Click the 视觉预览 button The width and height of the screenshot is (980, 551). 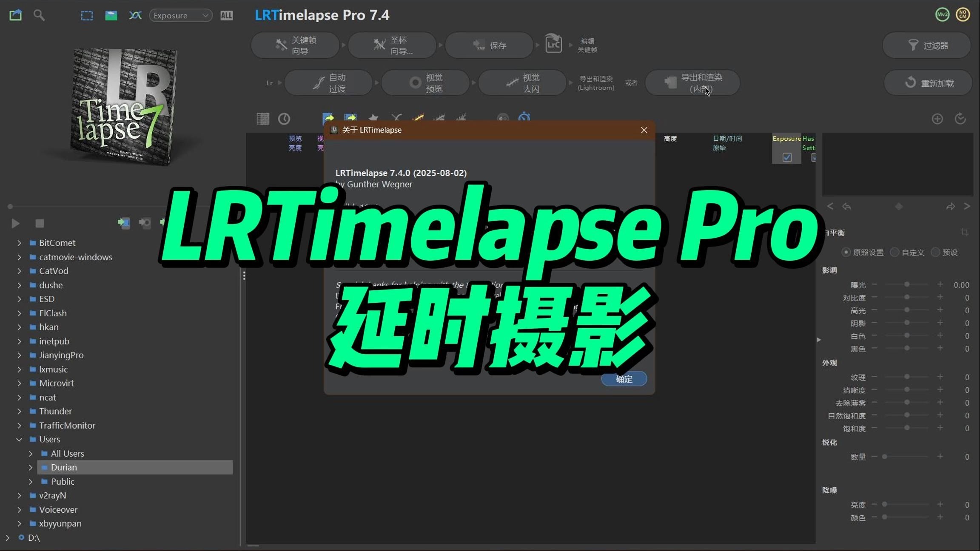pyautogui.click(x=425, y=83)
